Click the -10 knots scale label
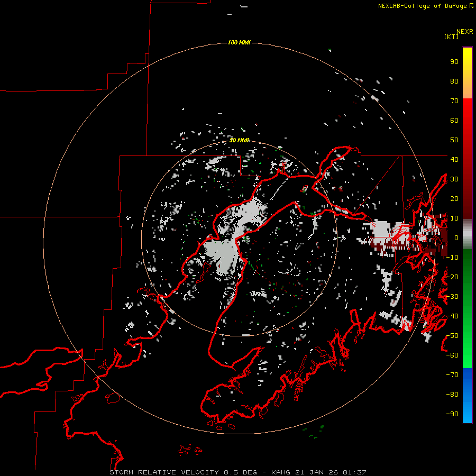Image resolution: width=476 pixels, height=476 pixels. click(x=452, y=258)
